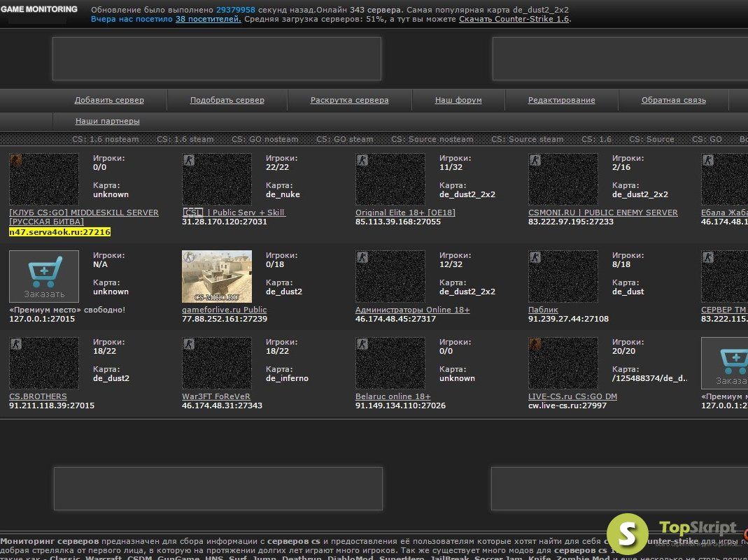Screen dimensions: 748x560
Task: Open Обратная связь
Action: point(674,100)
